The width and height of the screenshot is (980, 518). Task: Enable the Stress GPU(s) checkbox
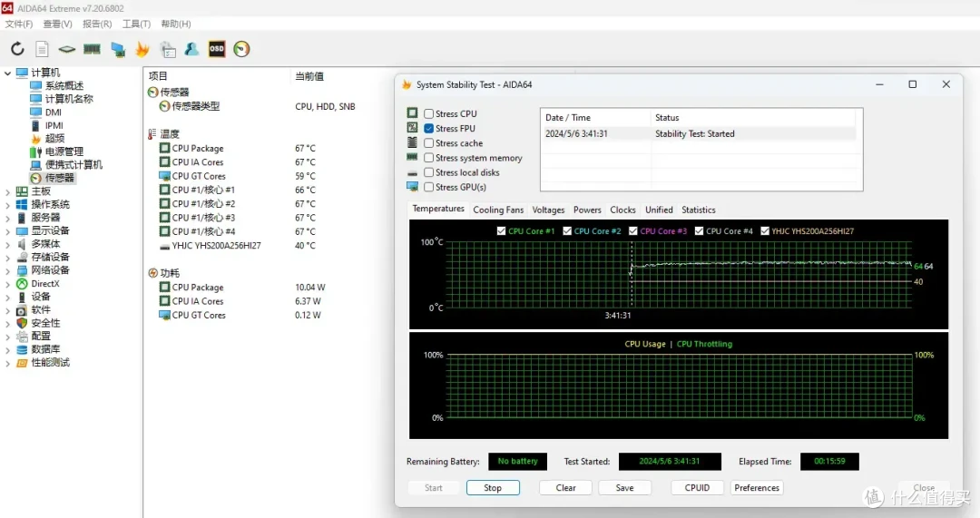point(428,187)
